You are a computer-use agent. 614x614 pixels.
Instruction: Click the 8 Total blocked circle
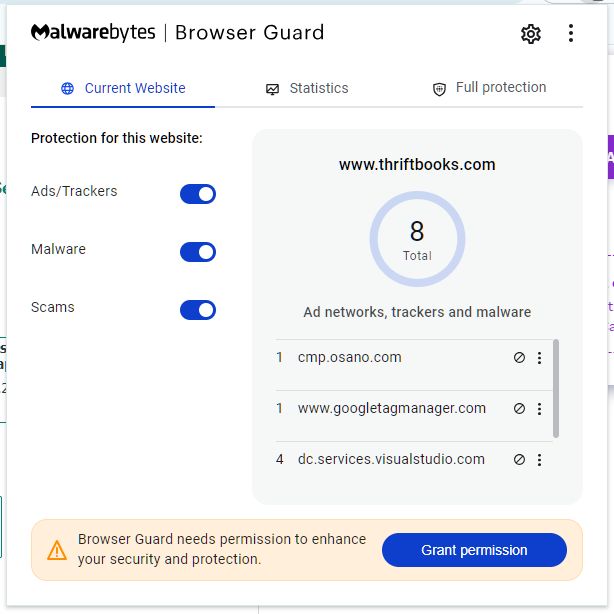coord(417,239)
